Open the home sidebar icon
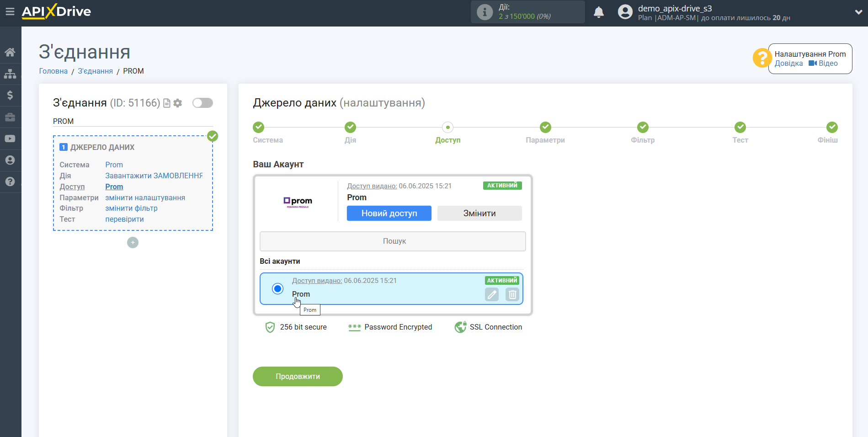The width and height of the screenshot is (868, 437). click(10, 52)
